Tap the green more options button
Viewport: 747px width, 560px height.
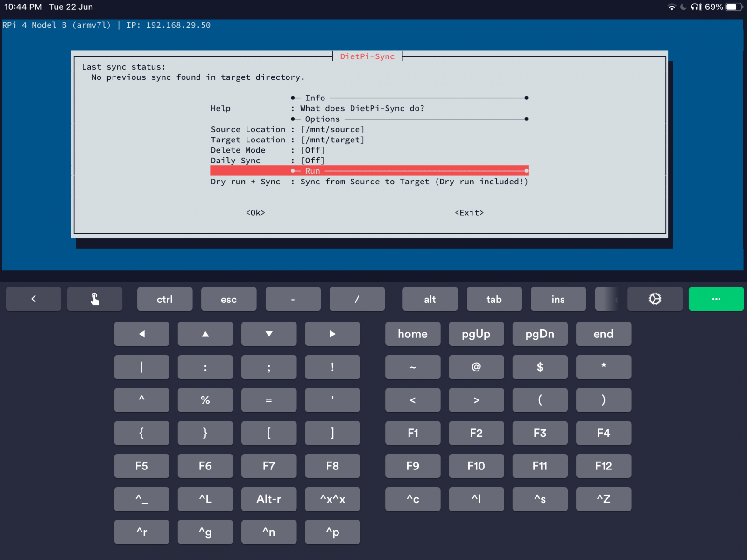pos(716,299)
